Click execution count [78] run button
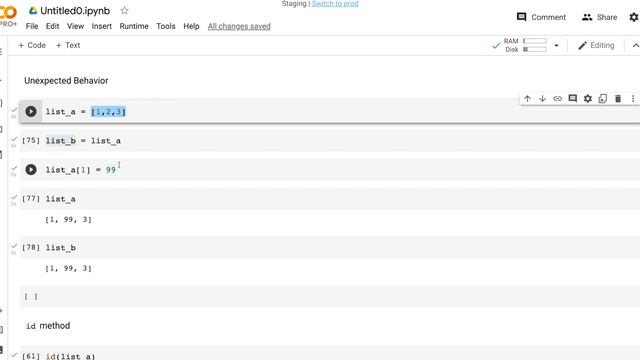This screenshot has height=360, width=640. click(x=31, y=247)
